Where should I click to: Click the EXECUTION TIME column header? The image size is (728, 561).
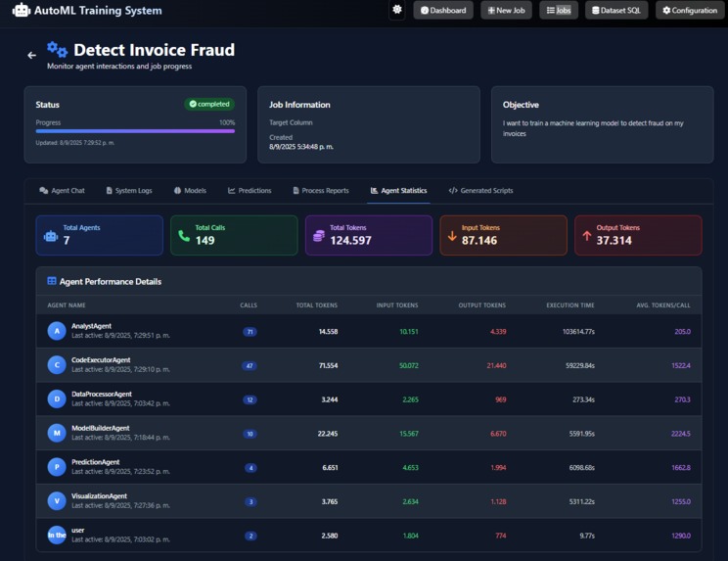pos(570,305)
